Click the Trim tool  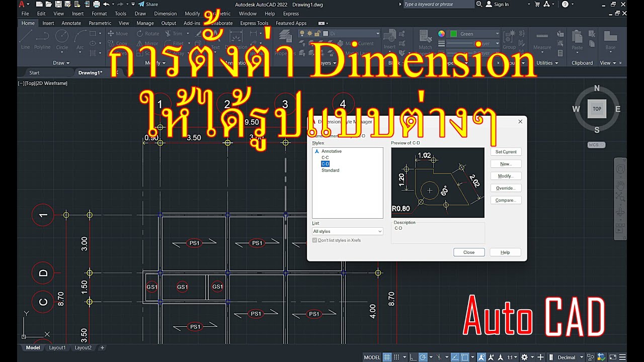pos(174,34)
